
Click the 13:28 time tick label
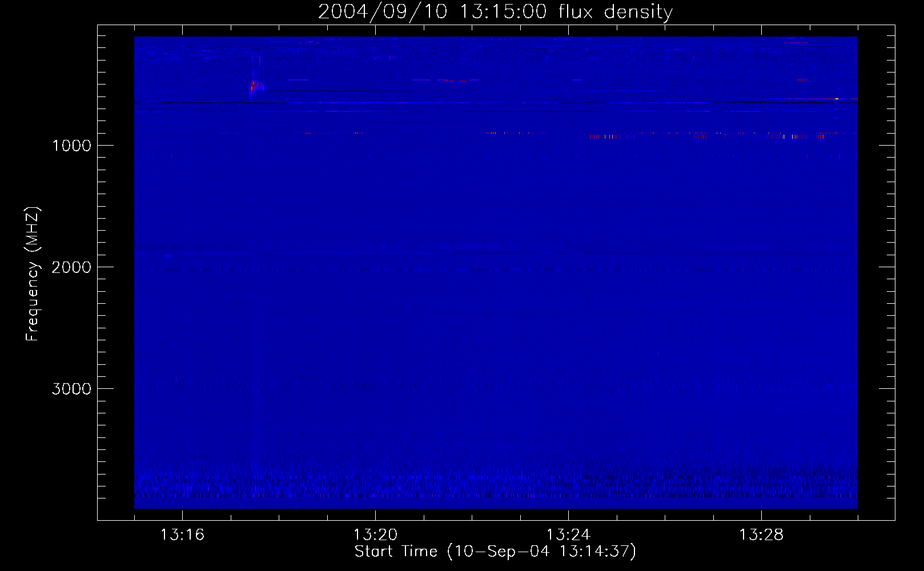[761, 534]
